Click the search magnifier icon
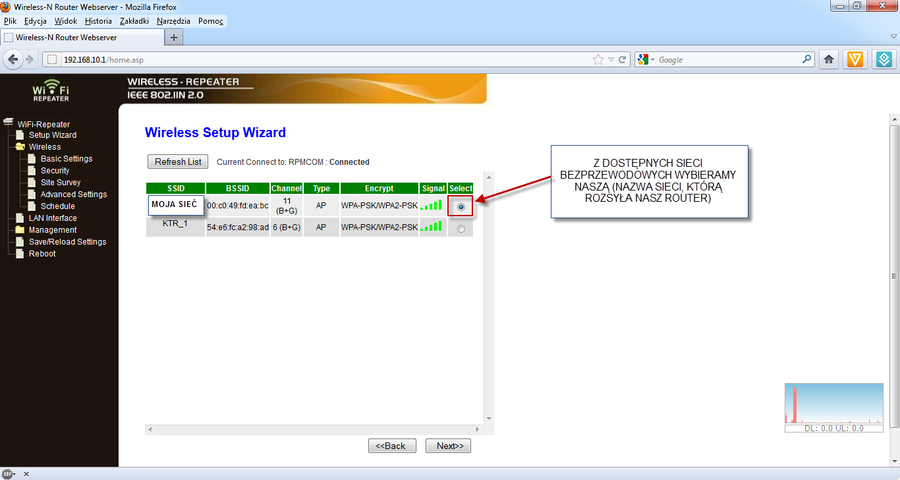The height and width of the screenshot is (480, 900). point(804,60)
